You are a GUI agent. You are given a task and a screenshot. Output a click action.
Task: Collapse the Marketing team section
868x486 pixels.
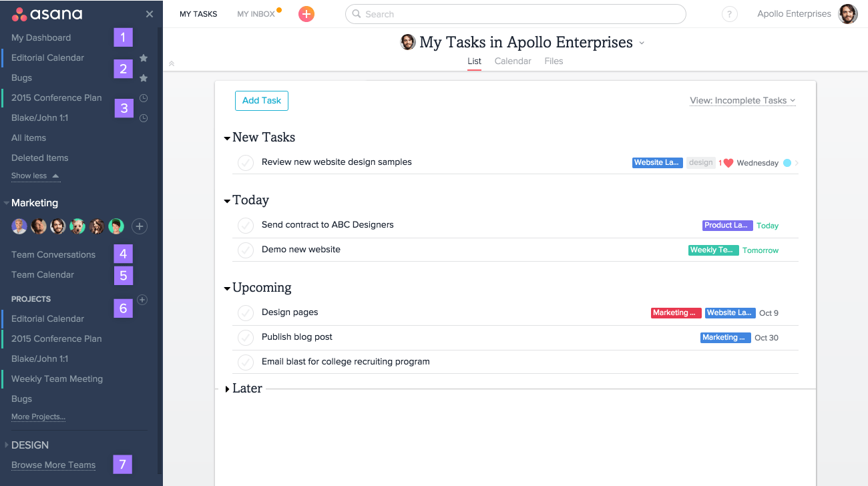click(x=6, y=203)
